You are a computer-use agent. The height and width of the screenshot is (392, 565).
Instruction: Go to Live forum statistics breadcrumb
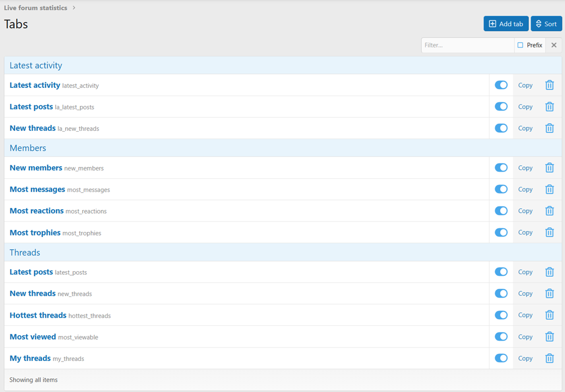tap(36, 8)
